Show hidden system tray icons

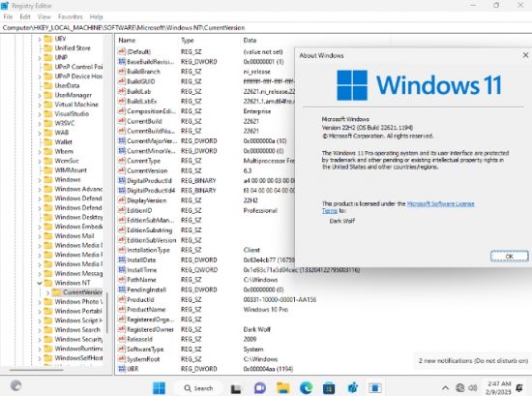tap(446, 388)
